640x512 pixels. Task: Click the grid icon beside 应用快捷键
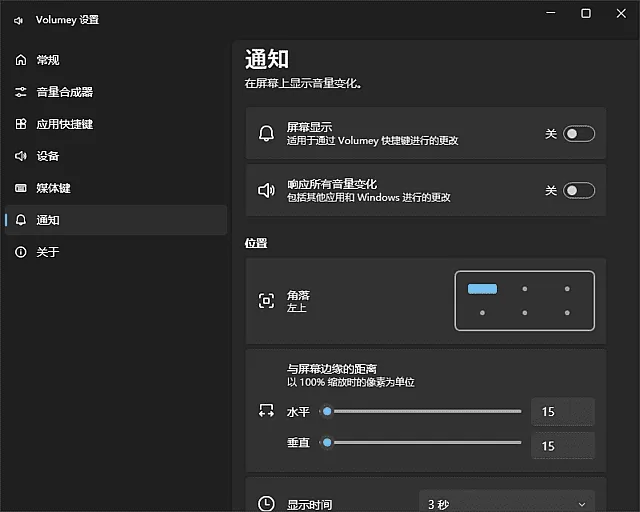coord(21,124)
